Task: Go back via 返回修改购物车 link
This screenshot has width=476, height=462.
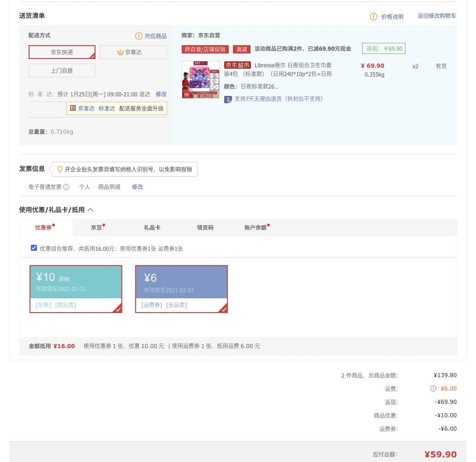Action: [x=437, y=16]
